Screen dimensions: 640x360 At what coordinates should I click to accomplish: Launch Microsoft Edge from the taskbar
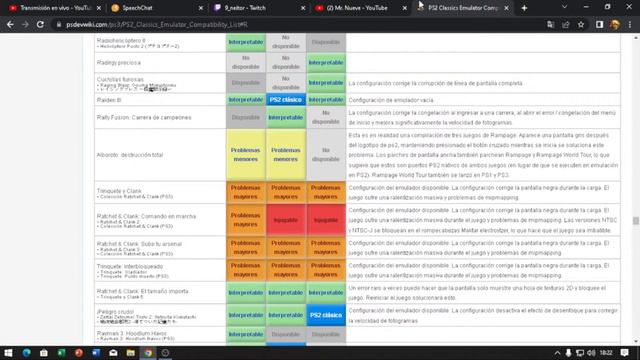(x=27, y=353)
